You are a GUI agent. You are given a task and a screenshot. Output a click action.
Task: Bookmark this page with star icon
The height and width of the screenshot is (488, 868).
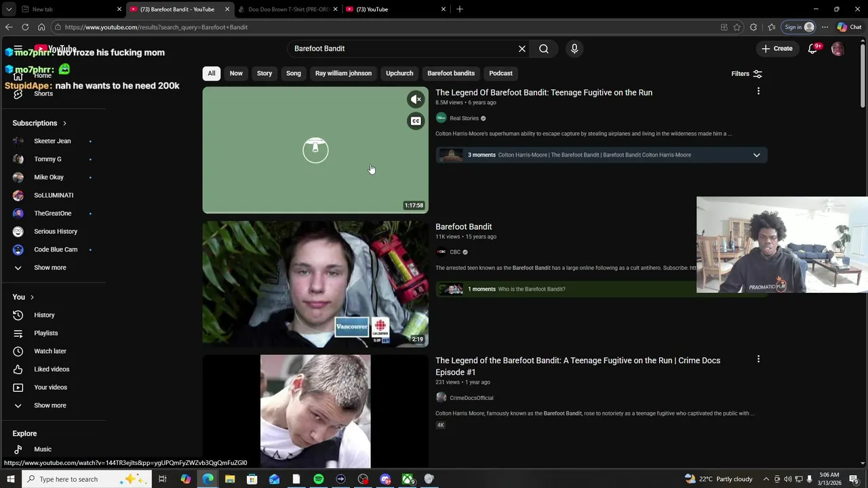737,27
